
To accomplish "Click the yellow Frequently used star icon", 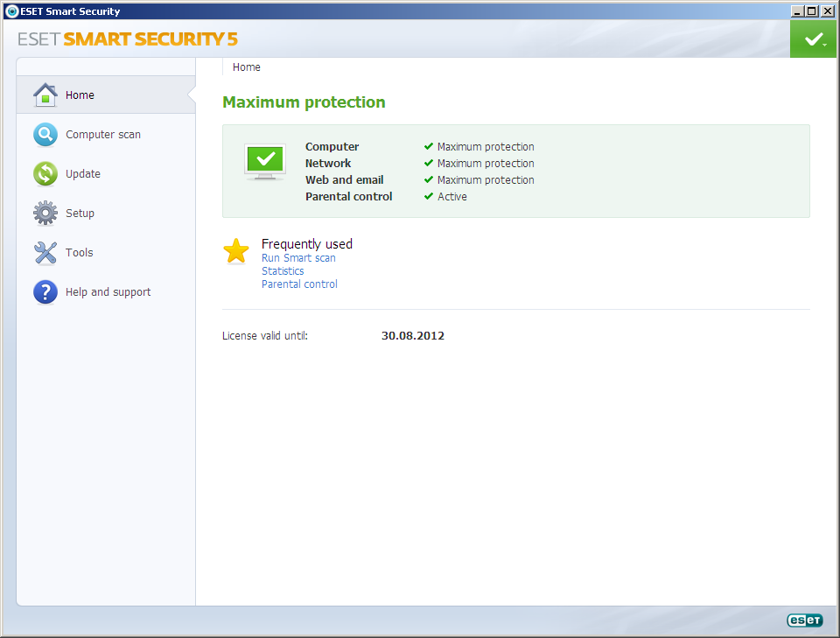I will 236,251.
